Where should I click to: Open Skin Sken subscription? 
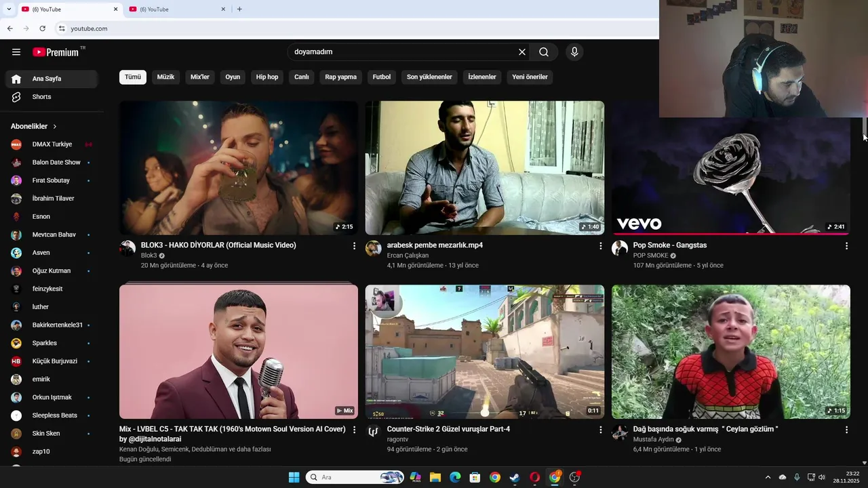52,434
